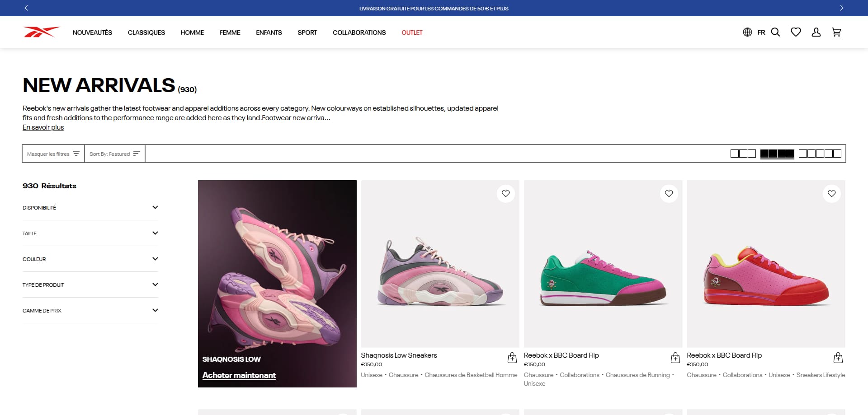Screen dimensions: 868x415
Task: Open the account profile icon
Action: click(x=816, y=32)
